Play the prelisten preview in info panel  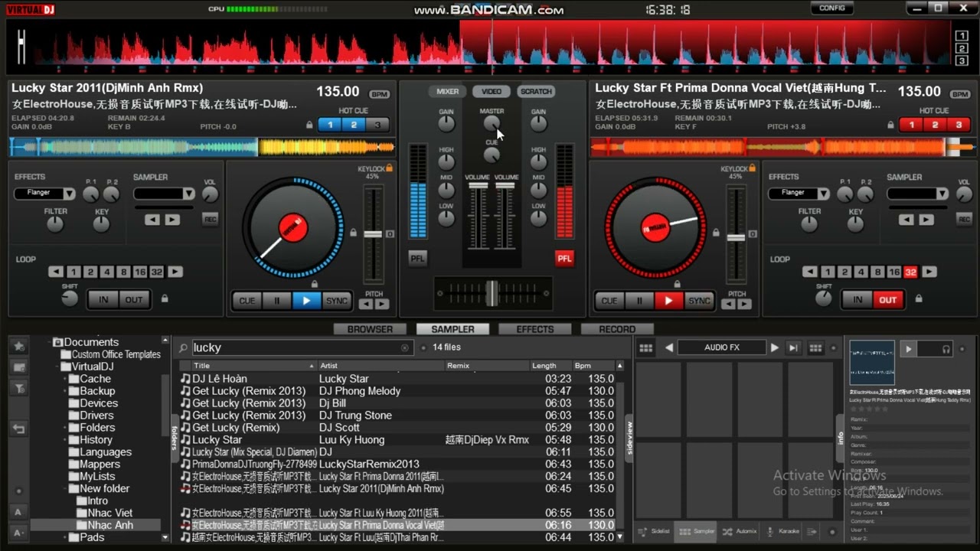tap(909, 349)
